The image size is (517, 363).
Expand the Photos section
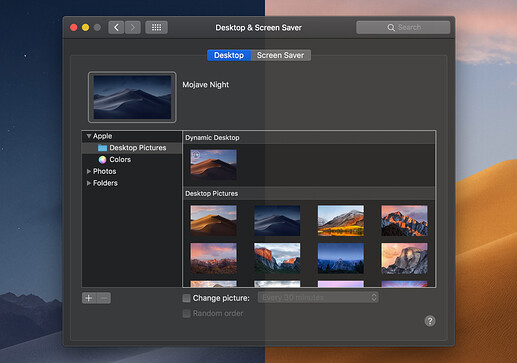(89, 171)
